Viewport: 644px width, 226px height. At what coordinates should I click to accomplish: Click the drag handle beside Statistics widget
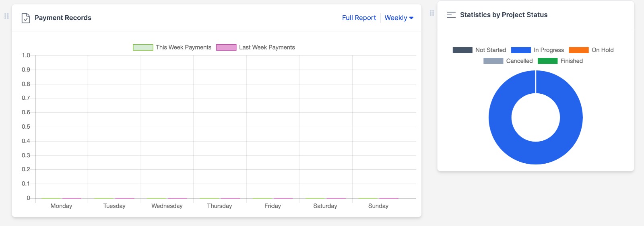pos(432,13)
